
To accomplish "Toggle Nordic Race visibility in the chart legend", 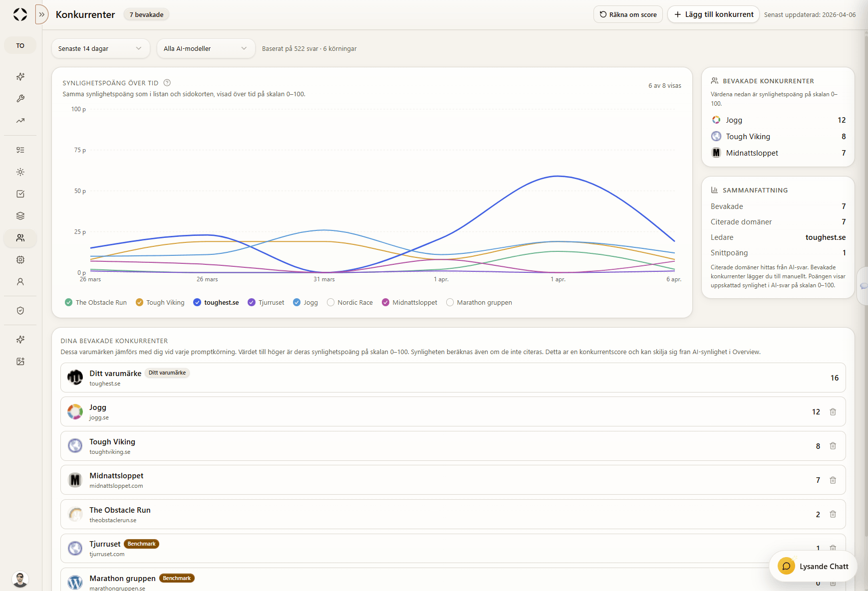I will (x=330, y=302).
